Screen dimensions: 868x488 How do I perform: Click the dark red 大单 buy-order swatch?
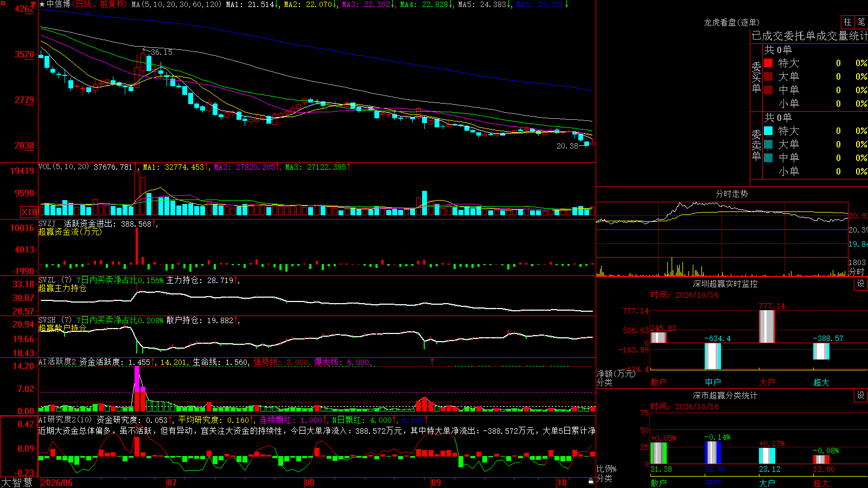[x=768, y=76]
